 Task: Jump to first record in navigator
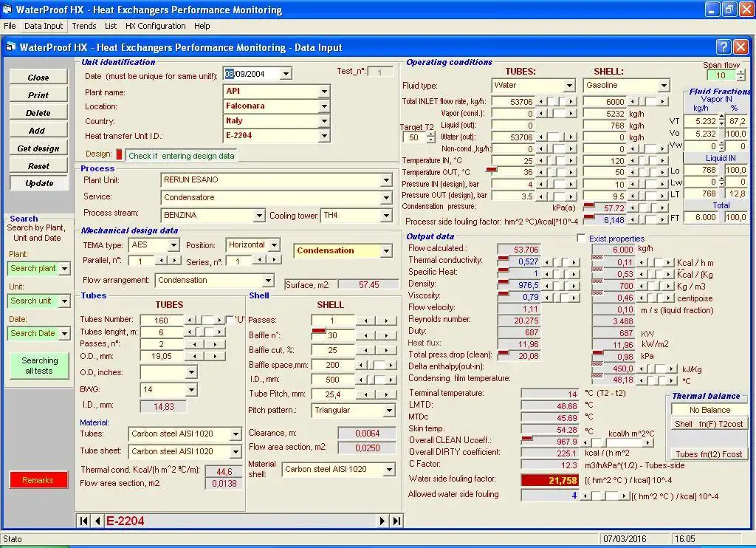tap(84, 521)
